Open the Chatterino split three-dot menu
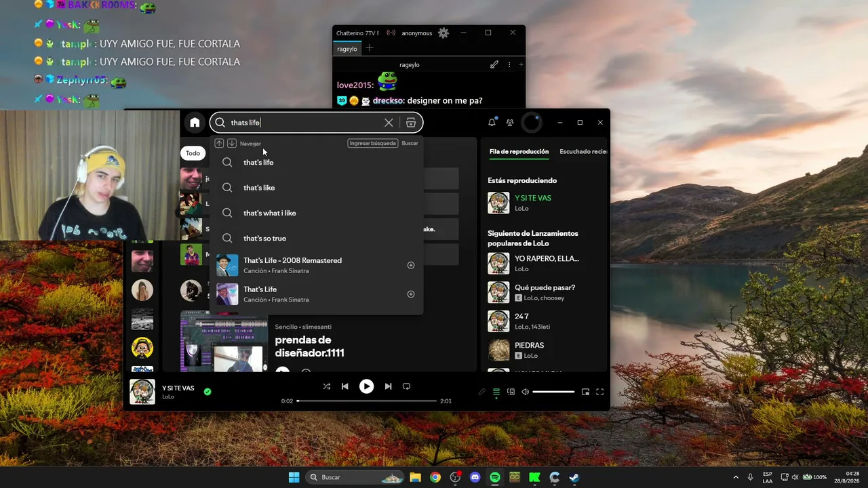This screenshot has width=868, height=488. click(x=509, y=65)
